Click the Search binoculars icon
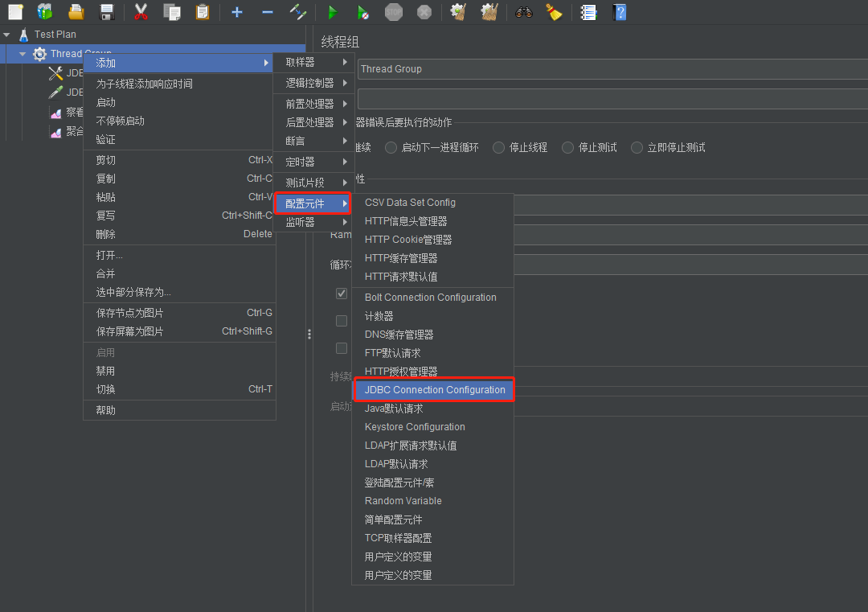The height and width of the screenshot is (612, 868). pyautogui.click(x=522, y=12)
